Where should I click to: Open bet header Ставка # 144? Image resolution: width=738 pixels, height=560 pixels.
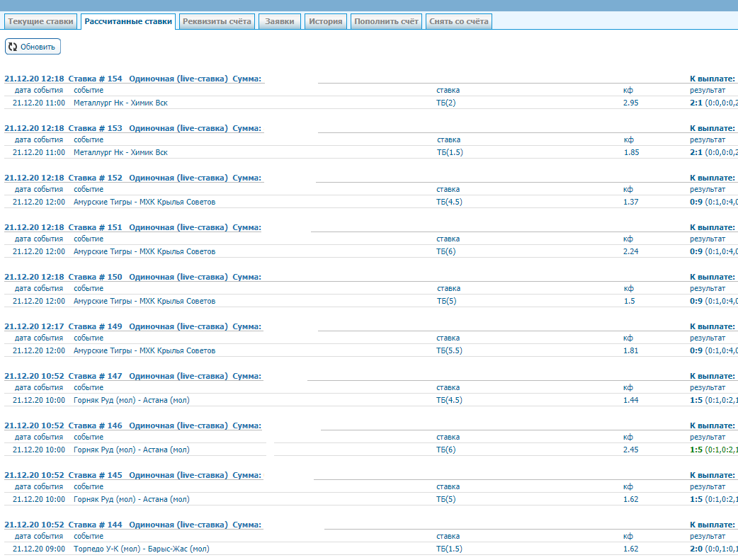95,525
